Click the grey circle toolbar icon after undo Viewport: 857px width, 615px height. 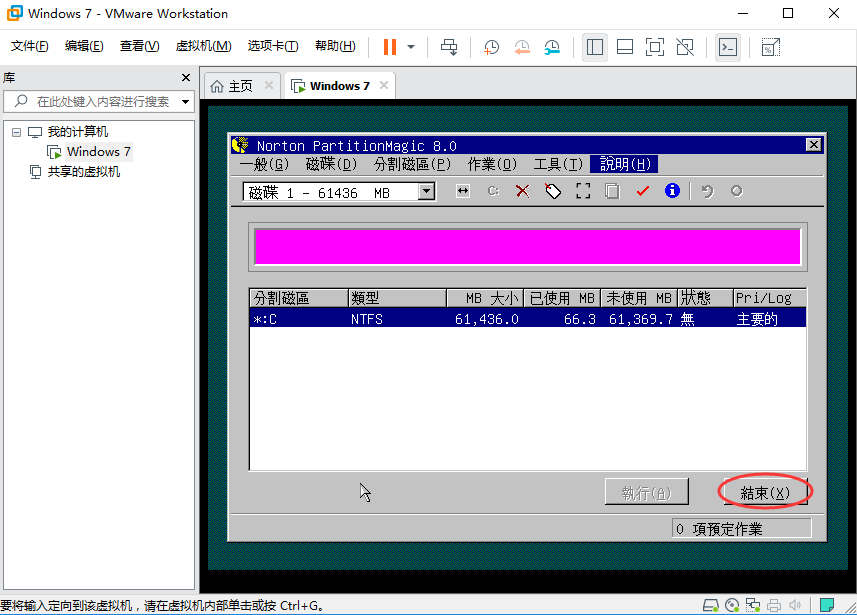737,191
